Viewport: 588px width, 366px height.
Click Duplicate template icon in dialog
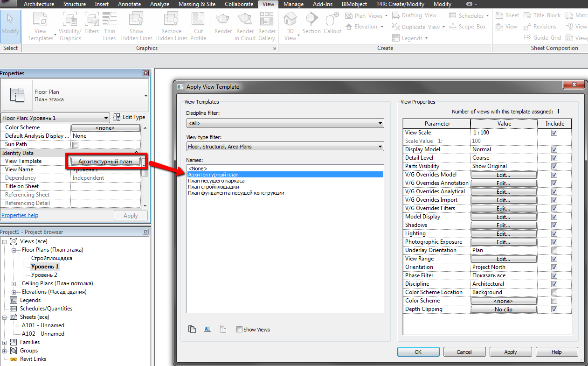pos(192,329)
